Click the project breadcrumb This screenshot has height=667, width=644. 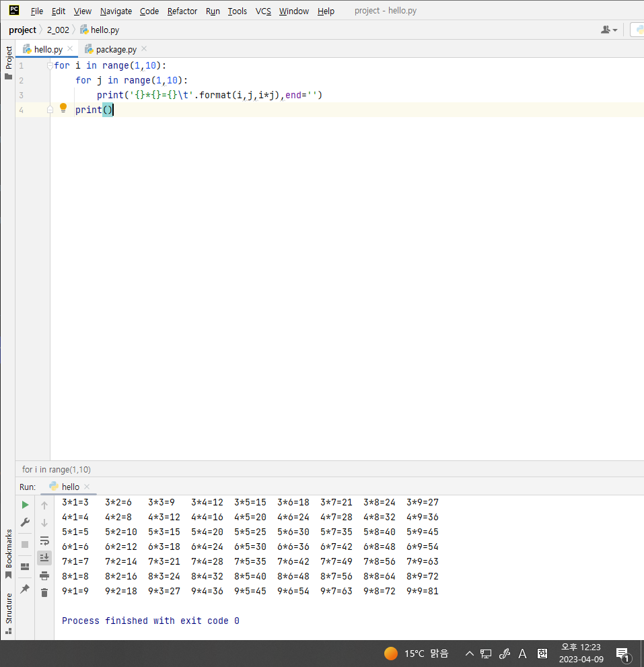(23, 30)
